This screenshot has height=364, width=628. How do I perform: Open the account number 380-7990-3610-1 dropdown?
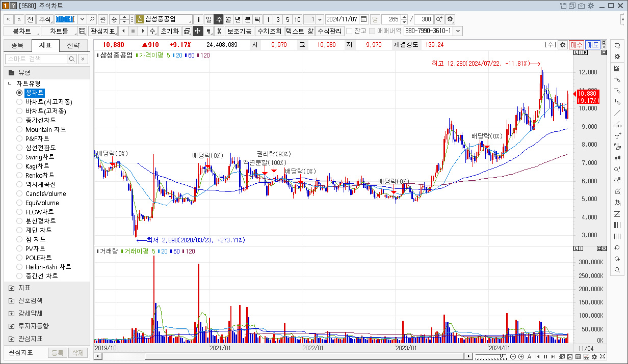pyautogui.click(x=458, y=31)
